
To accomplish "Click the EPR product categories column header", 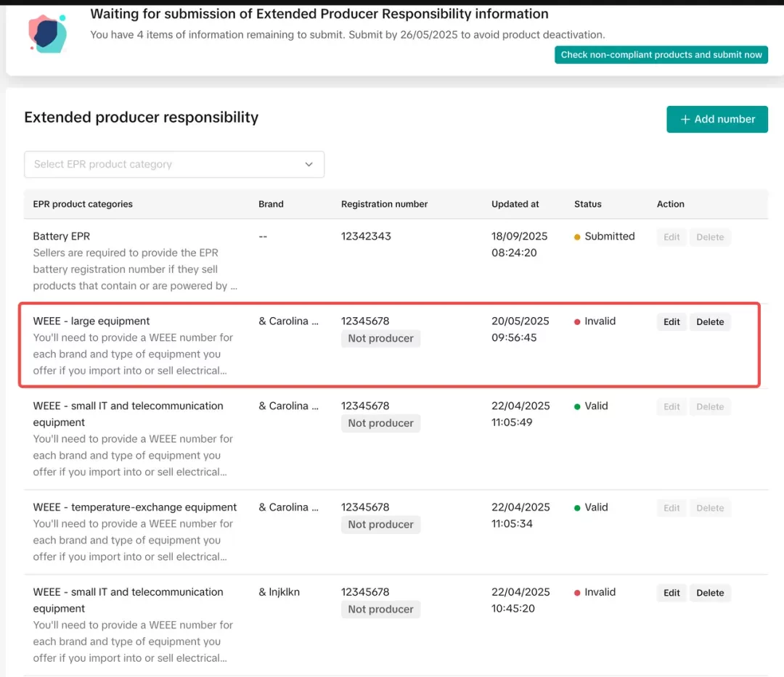I will pos(83,204).
